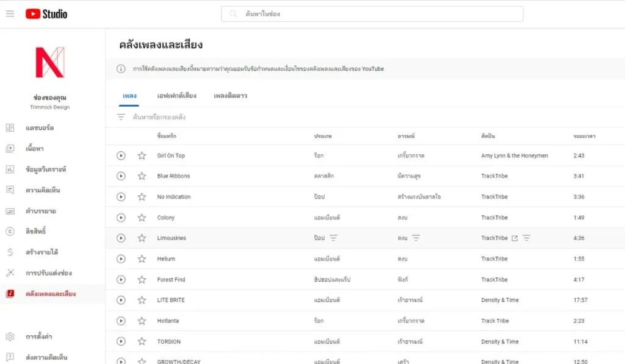Image resolution: width=625 pixels, height=364 pixels.
Task: Click the channel search field at top
Action: pyautogui.click(x=372, y=14)
